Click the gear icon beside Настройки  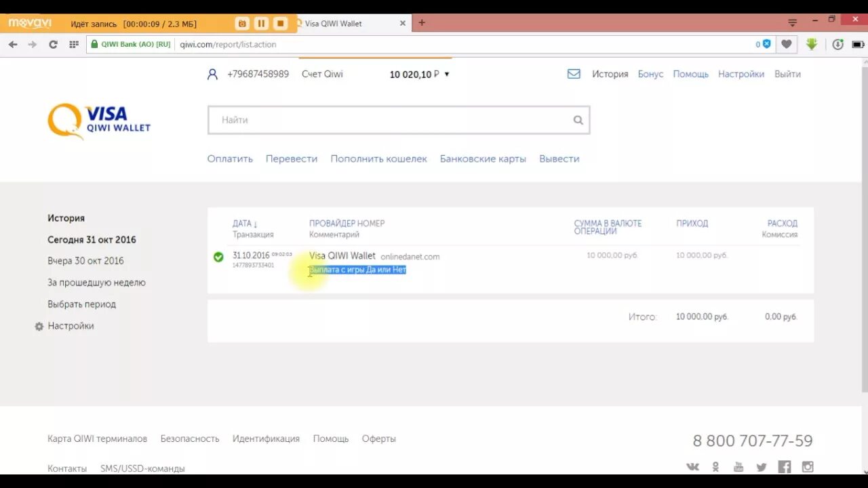[x=39, y=326]
